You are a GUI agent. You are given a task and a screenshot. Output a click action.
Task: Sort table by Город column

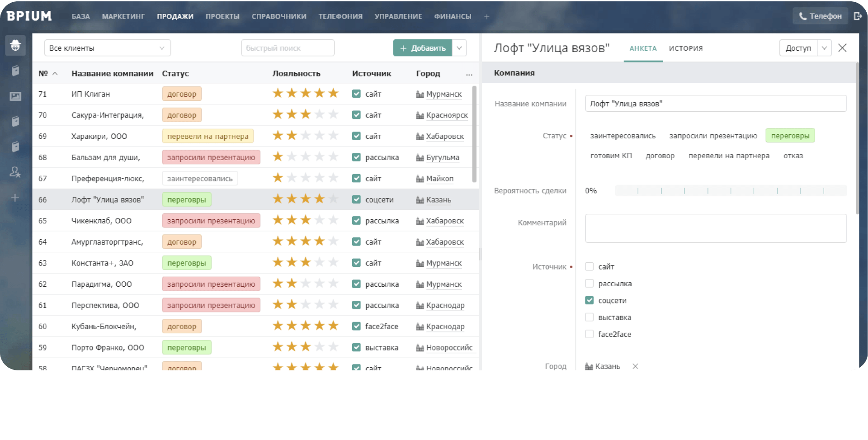[x=428, y=73]
